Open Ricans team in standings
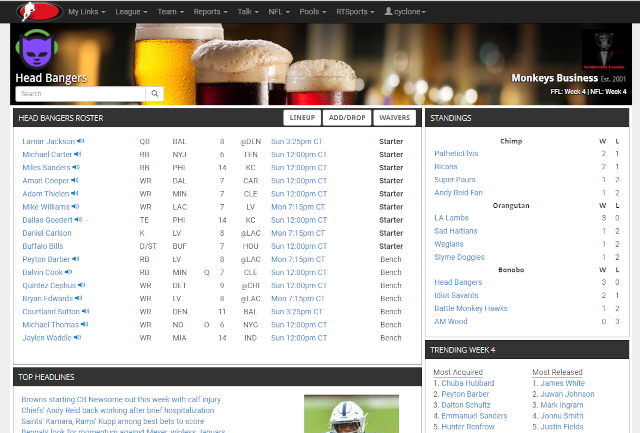Screen dimensions: 640x433 (446, 167)
